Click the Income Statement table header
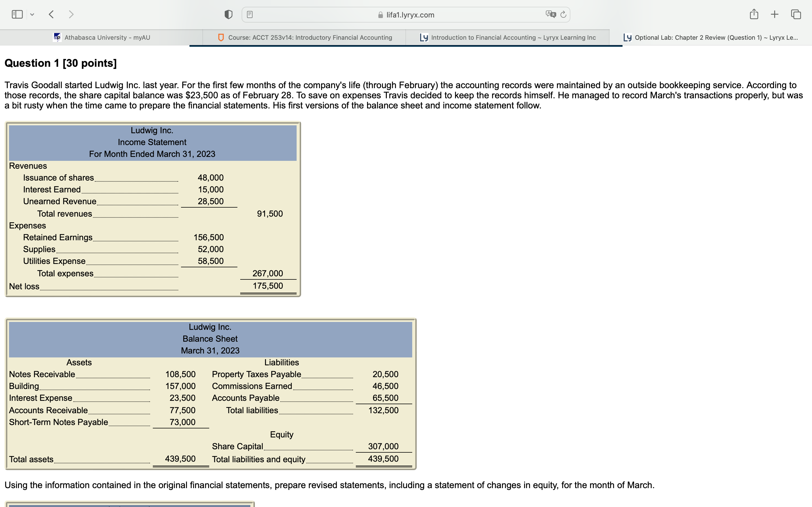The width and height of the screenshot is (812, 507). click(152, 142)
